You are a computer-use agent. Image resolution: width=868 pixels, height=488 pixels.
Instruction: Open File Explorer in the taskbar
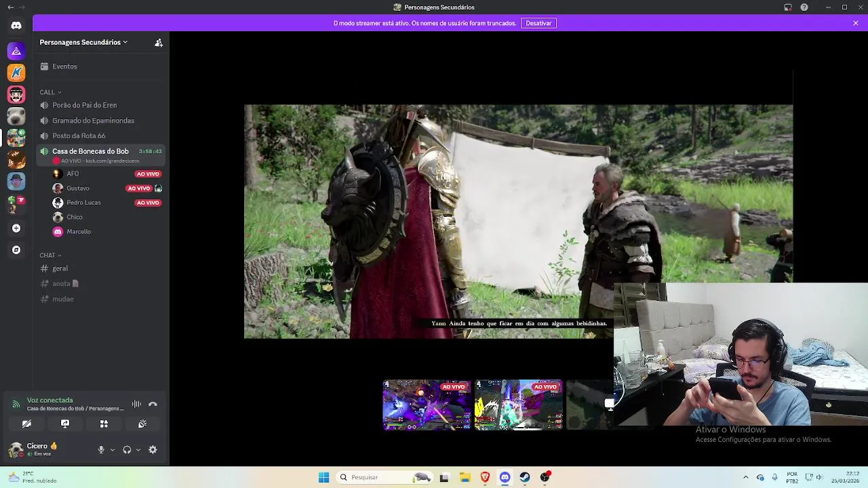[x=465, y=477]
